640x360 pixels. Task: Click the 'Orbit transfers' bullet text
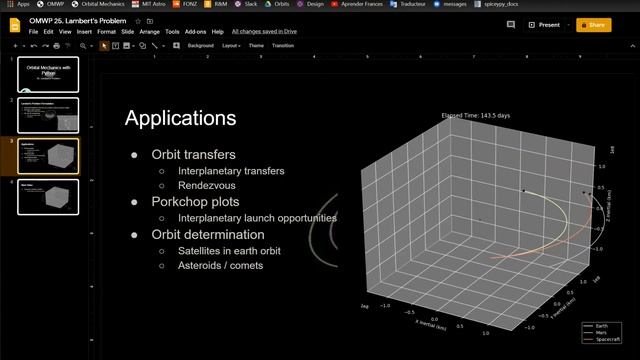coord(193,155)
